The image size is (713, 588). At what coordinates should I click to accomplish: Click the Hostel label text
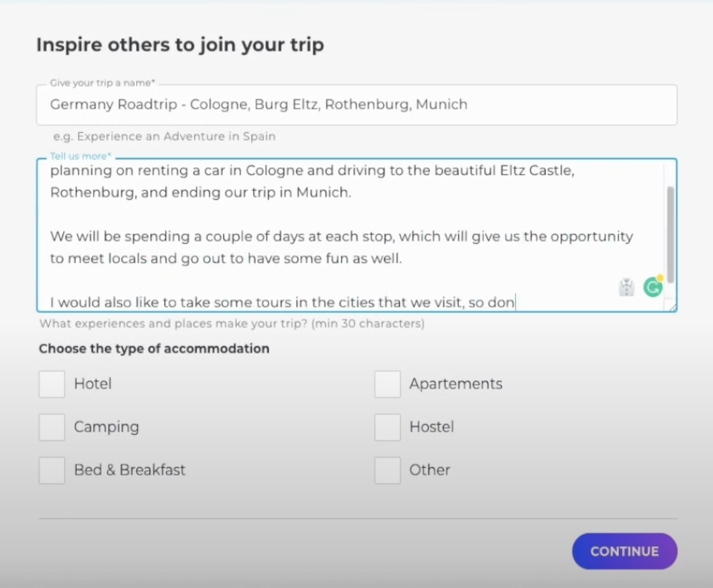click(432, 427)
